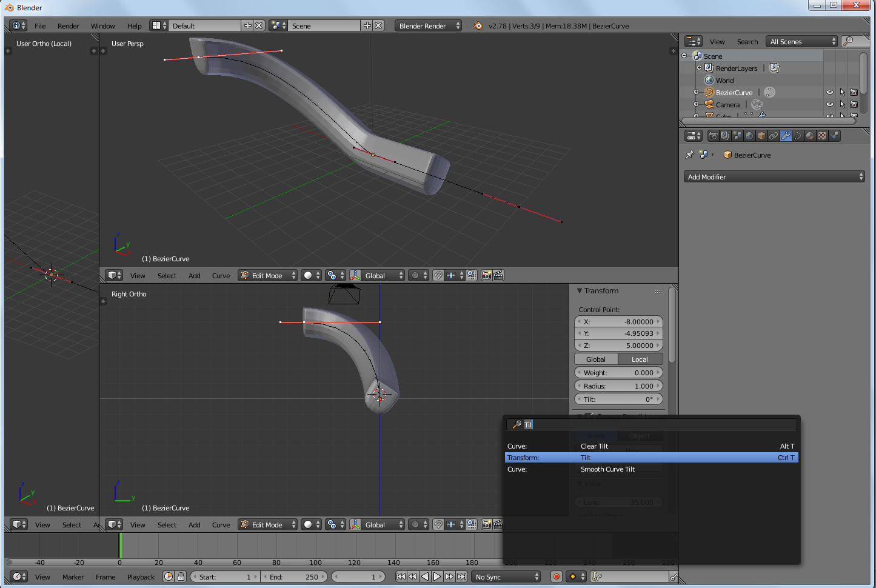Switch control point coordinates to Global
The height and width of the screenshot is (588, 876).
[x=596, y=359]
